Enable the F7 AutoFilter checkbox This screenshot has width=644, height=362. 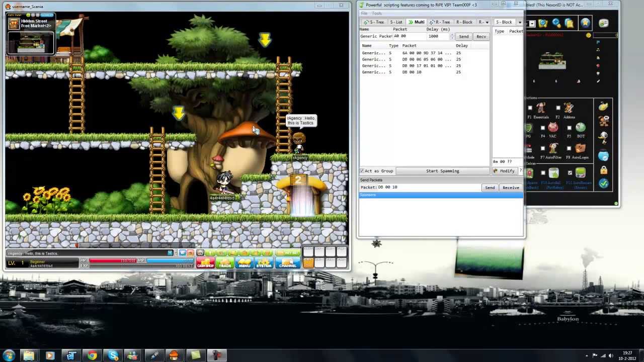542,148
